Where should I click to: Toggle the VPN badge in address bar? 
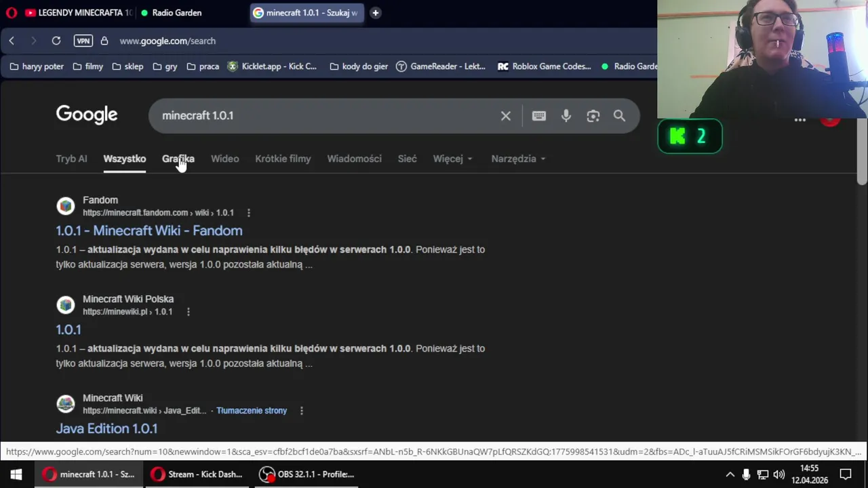point(83,41)
